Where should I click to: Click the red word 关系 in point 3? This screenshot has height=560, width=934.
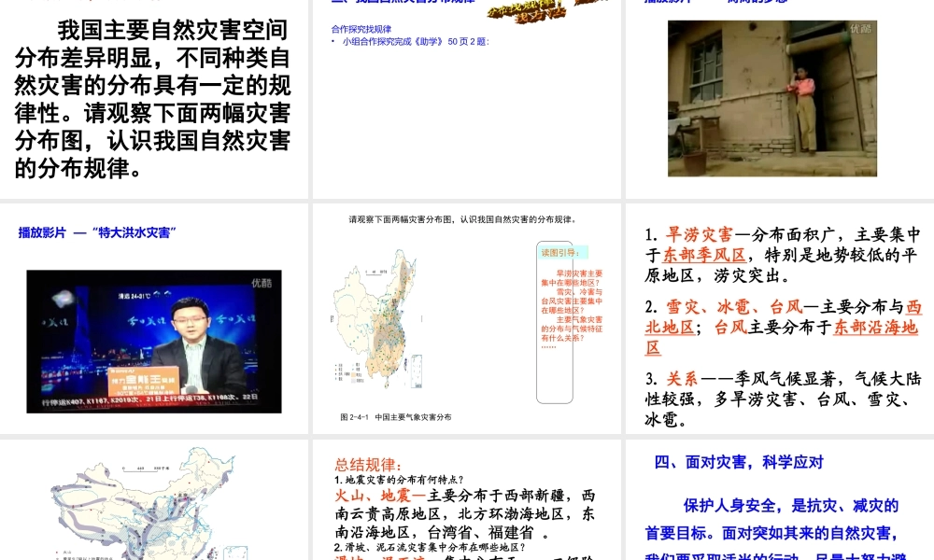[x=682, y=379]
